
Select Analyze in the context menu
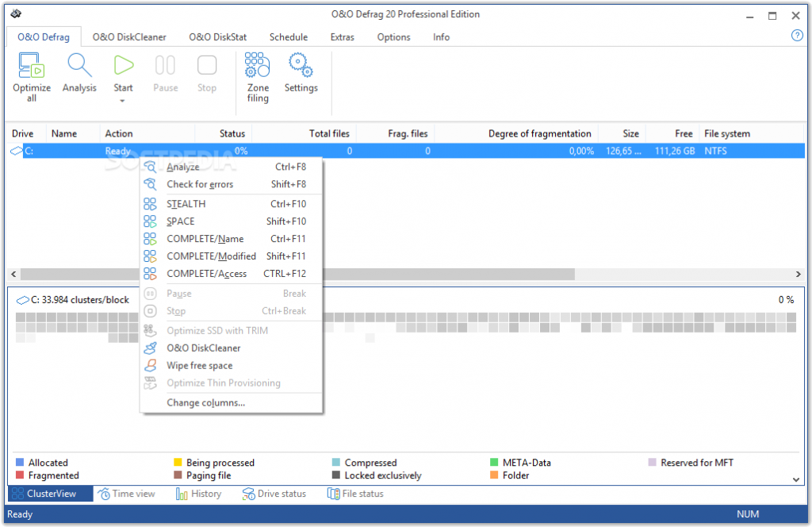[x=183, y=167]
